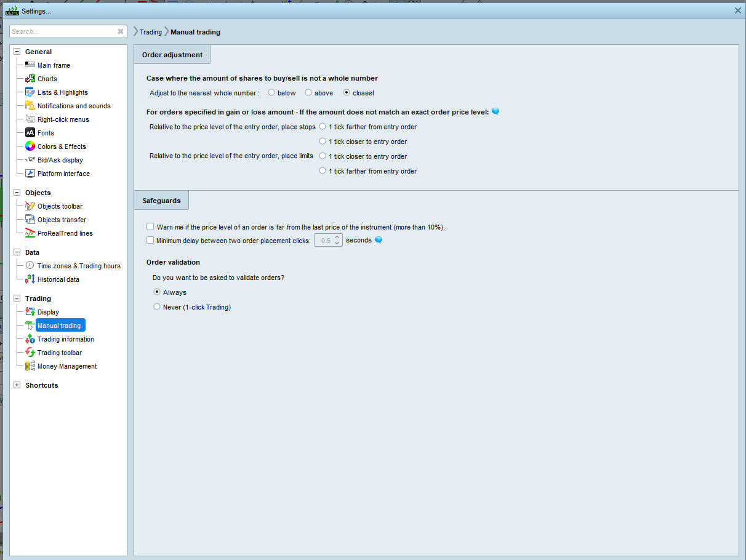Choose limits 1 tick closer to entry order
Image resolution: width=746 pixels, height=560 pixels.
(323, 156)
